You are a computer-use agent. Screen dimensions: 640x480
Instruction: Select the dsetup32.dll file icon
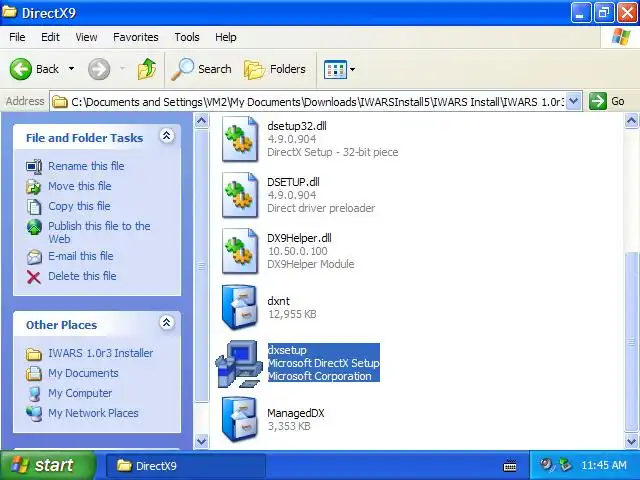[240, 139]
